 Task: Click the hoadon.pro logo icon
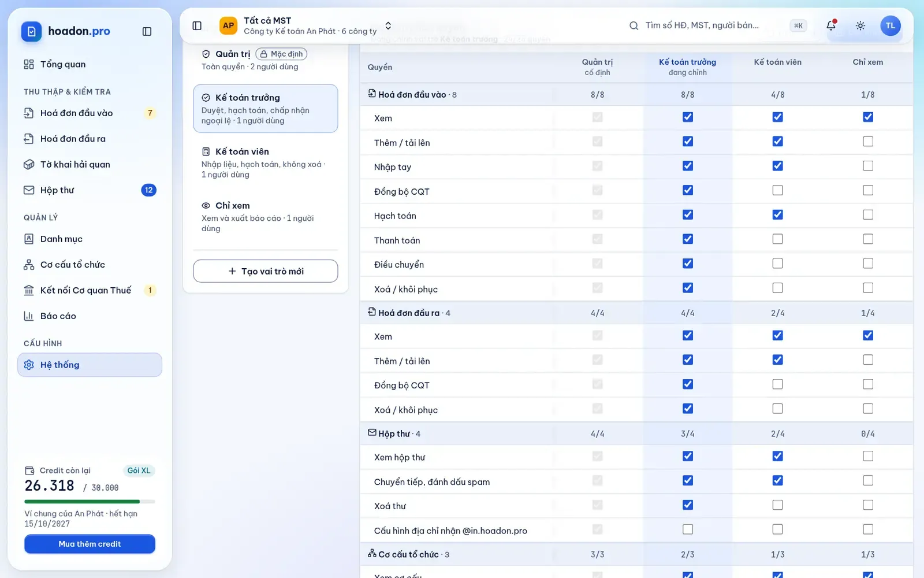tap(31, 31)
